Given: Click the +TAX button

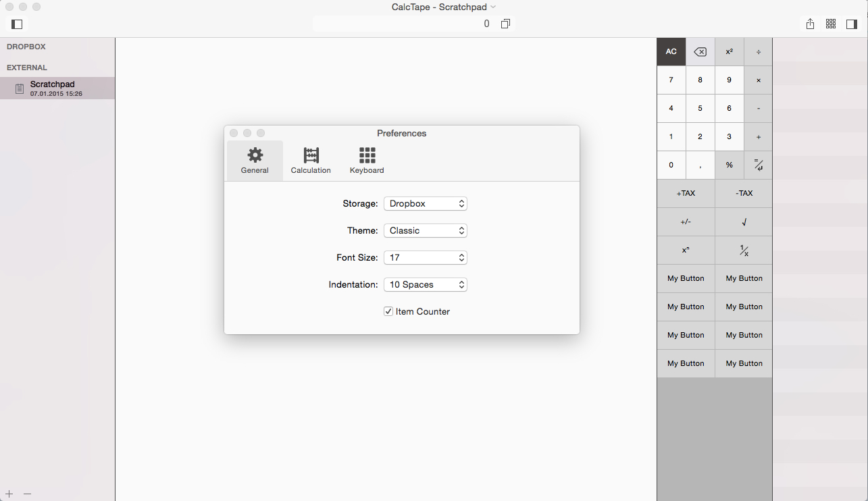Looking at the screenshot, I should click(686, 193).
